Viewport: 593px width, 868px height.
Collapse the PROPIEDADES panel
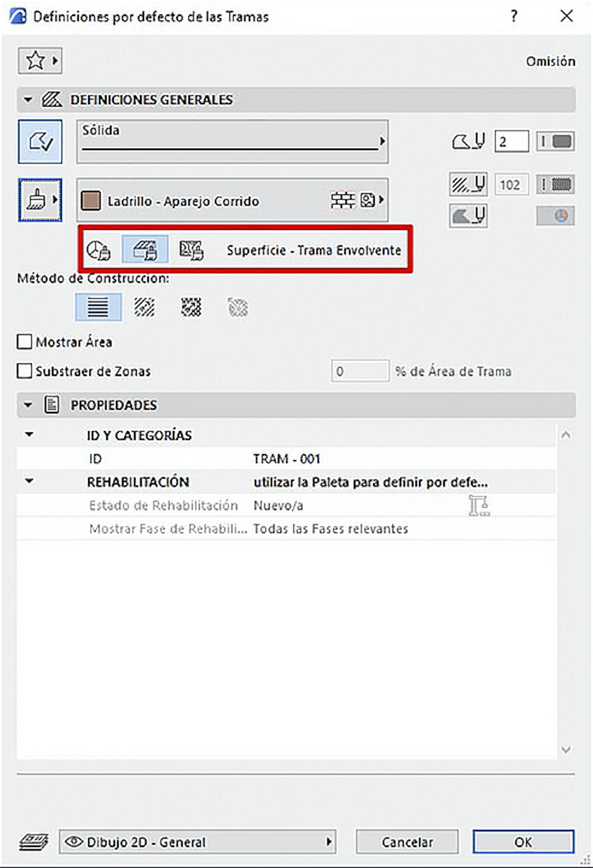point(28,405)
